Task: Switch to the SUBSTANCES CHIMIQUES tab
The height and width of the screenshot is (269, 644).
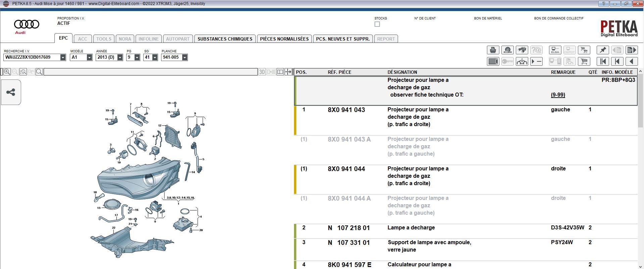Action: tap(225, 39)
